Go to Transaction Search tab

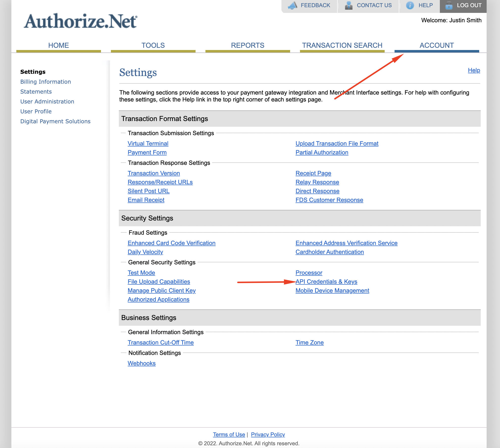pyautogui.click(x=342, y=45)
